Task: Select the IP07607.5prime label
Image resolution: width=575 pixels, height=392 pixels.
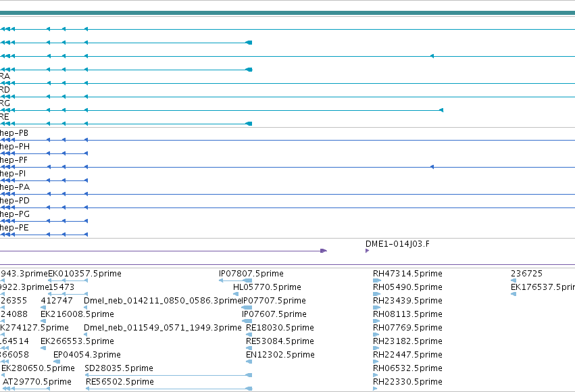Action: pyautogui.click(x=274, y=314)
